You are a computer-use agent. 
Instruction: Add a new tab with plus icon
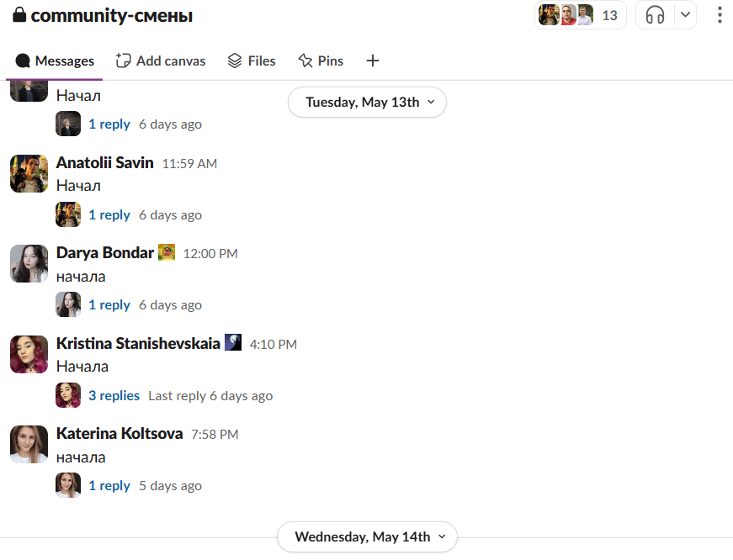point(373,61)
